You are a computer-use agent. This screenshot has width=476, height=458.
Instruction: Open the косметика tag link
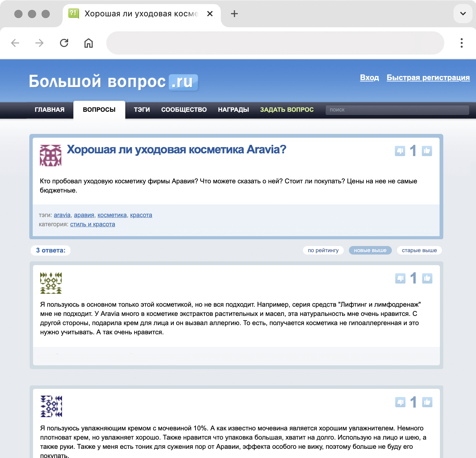(x=112, y=215)
